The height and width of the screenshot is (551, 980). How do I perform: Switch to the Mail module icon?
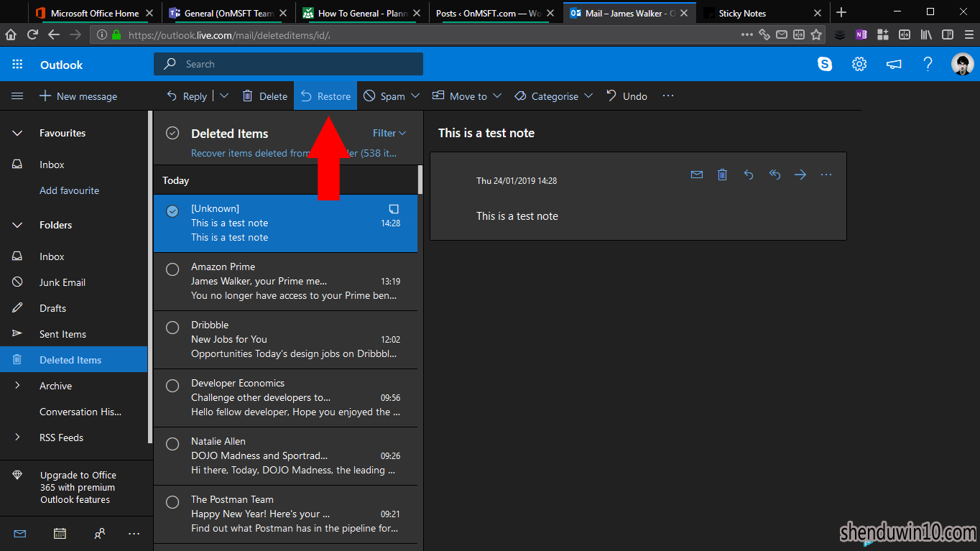click(x=19, y=533)
